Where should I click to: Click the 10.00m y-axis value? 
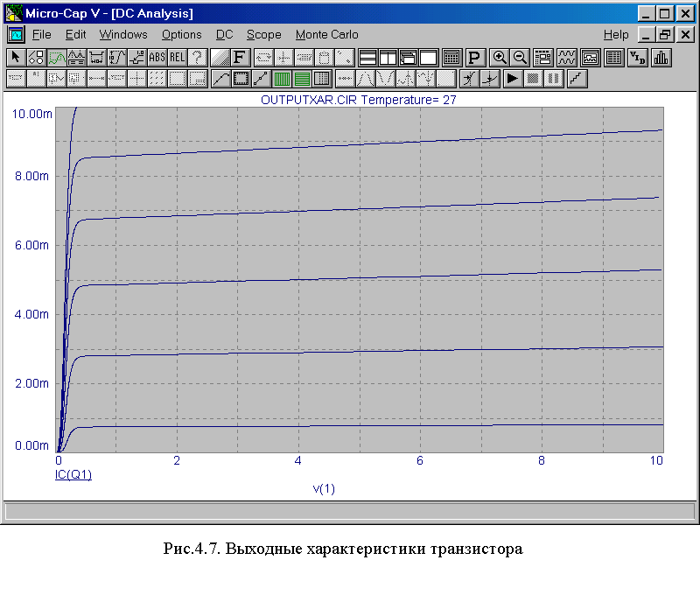point(31,114)
